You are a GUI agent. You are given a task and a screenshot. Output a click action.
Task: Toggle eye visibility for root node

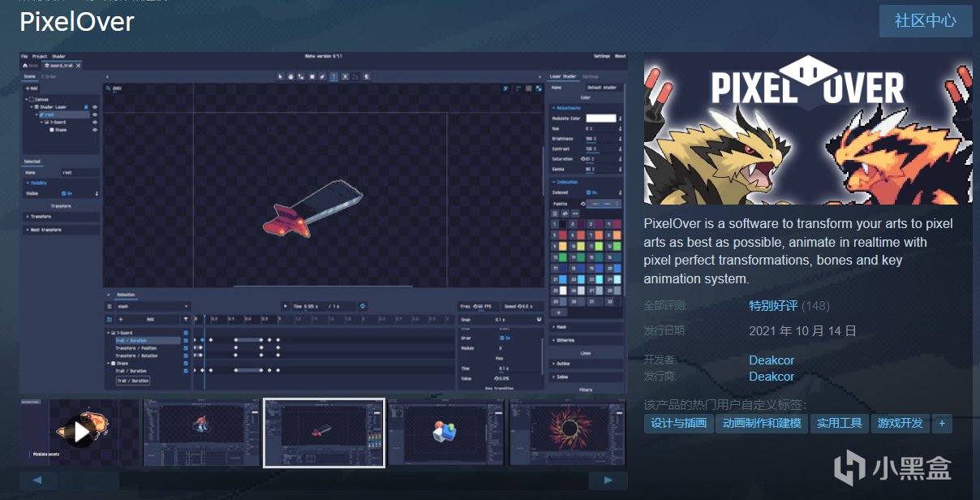[95, 114]
